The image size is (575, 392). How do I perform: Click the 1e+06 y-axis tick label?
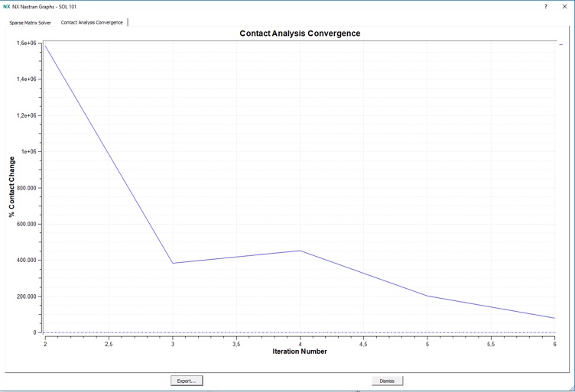point(29,151)
